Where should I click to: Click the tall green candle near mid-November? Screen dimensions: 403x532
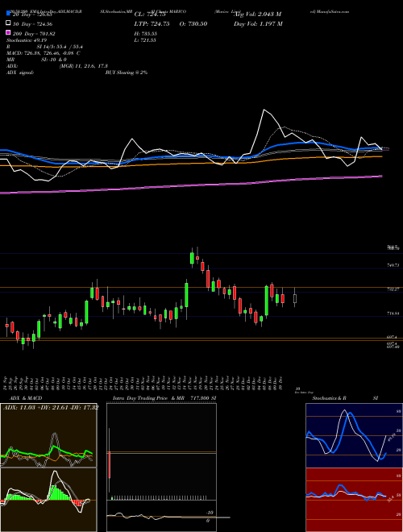(x=186, y=296)
